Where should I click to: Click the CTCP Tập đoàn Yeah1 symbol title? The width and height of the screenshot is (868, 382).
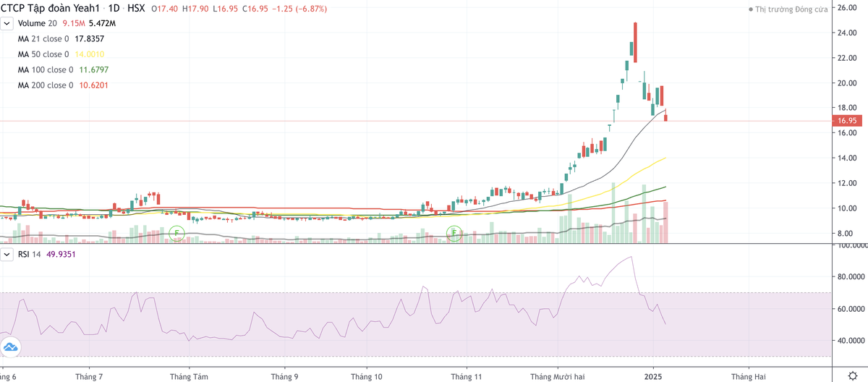point(52,8)
